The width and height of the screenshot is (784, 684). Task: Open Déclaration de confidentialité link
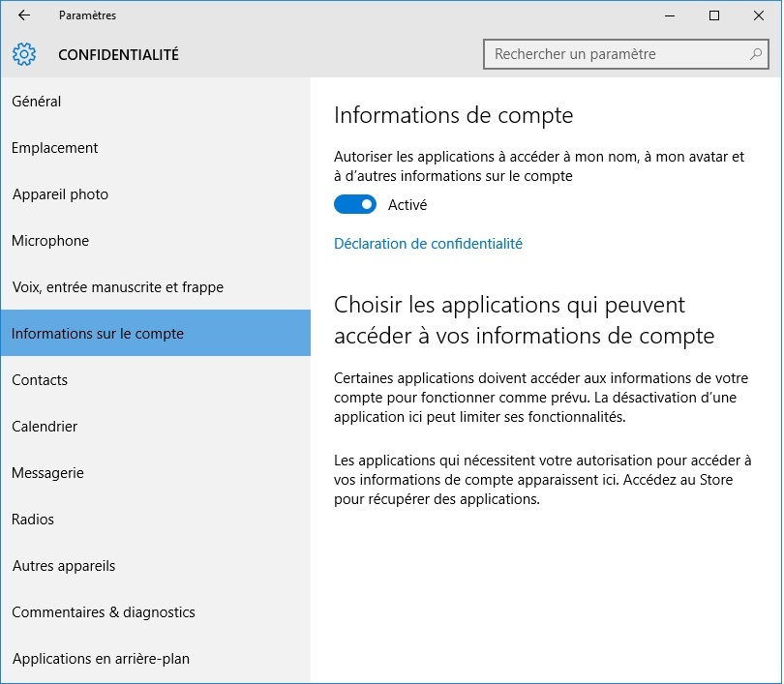pyautogui.click(x=428, y=244)
